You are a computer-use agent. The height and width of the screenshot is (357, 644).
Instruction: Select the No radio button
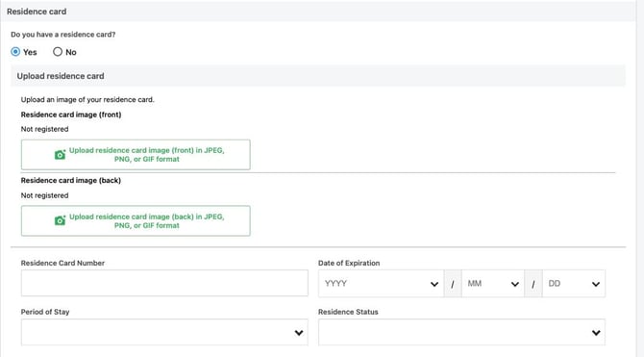click(58, 52)
